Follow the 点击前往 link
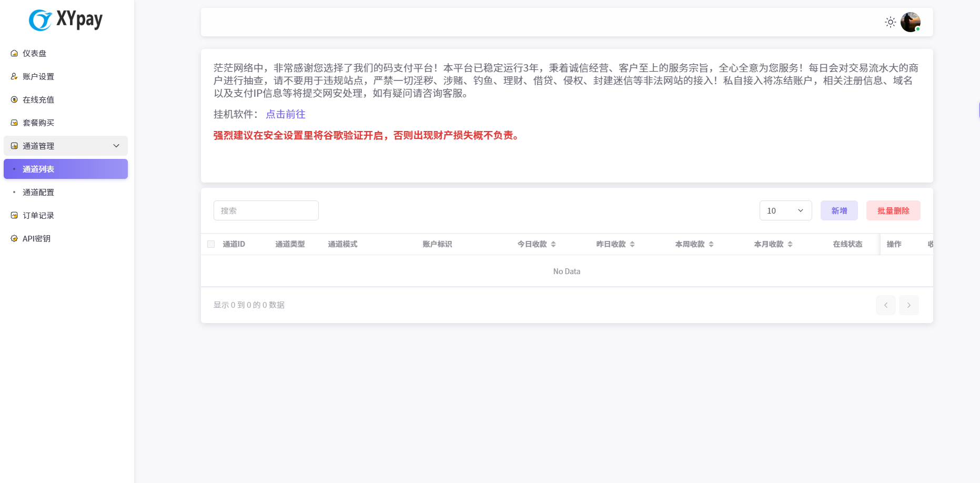This screenshot has width=980, height=483. (286, 114)
